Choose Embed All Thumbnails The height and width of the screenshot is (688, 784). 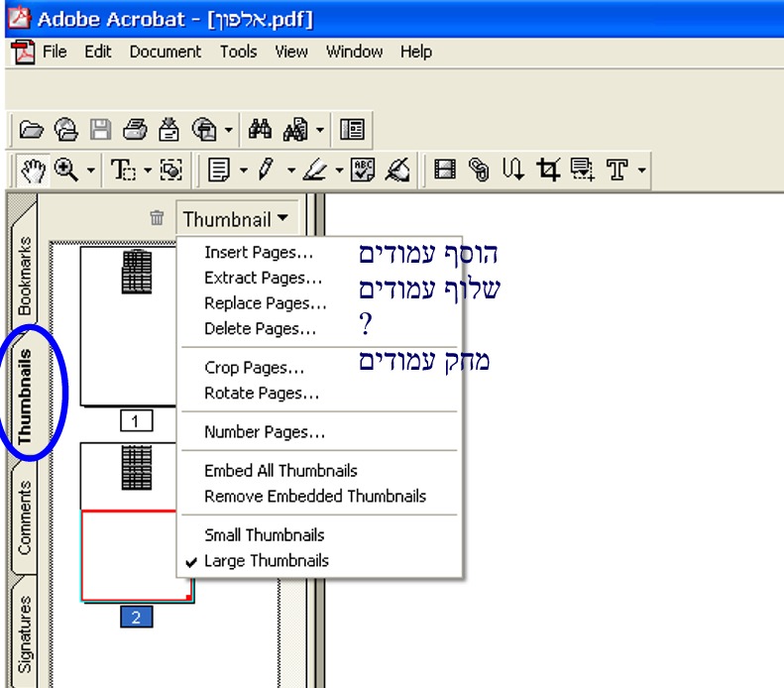tap(318, 471)
